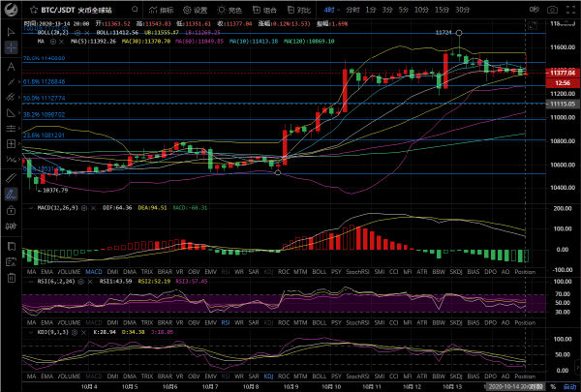Open KDJ(9,3,3) settings gear
This screenshot has height=392, width=581.
click(x=75, y=332)
